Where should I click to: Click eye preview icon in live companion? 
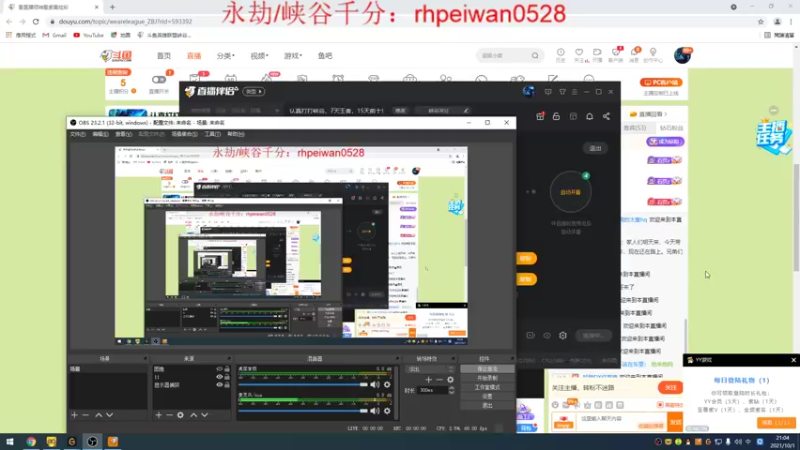tap(546, 336)
